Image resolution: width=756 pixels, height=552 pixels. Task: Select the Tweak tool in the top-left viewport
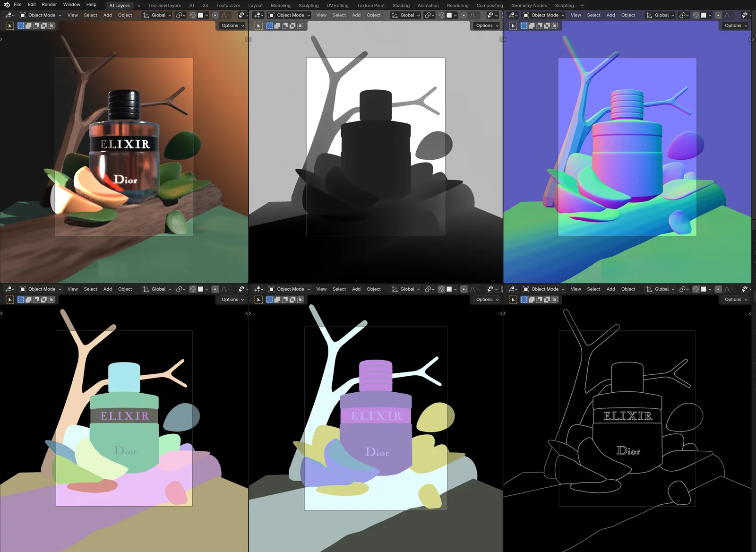click(x=10, y=26)
